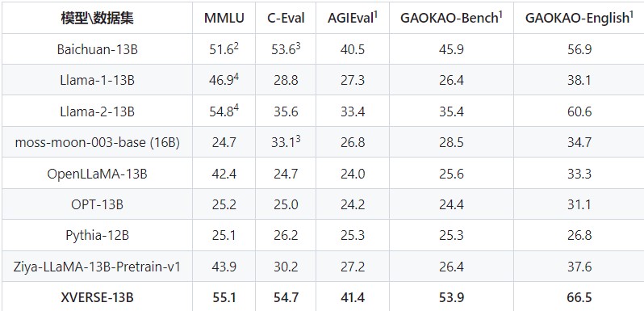Click Ziya-LLaMA-13B-Pretrain-v1 model name

point(98,267)
